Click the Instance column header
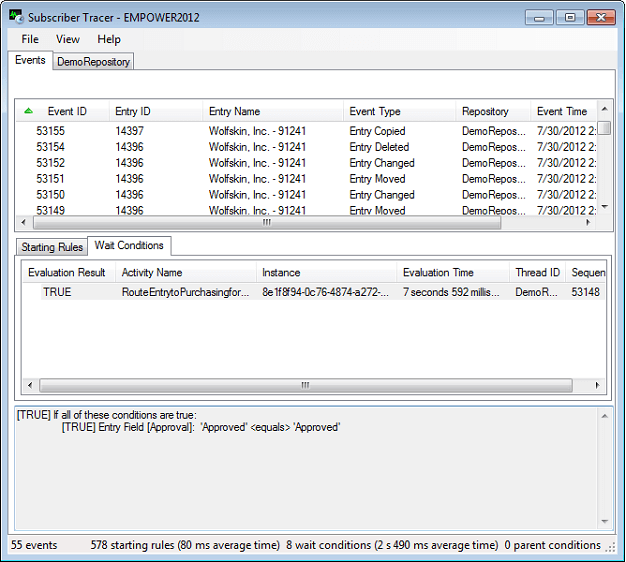Image resolution: width=626 pixels, height=562 pixels. click(327, 273)
